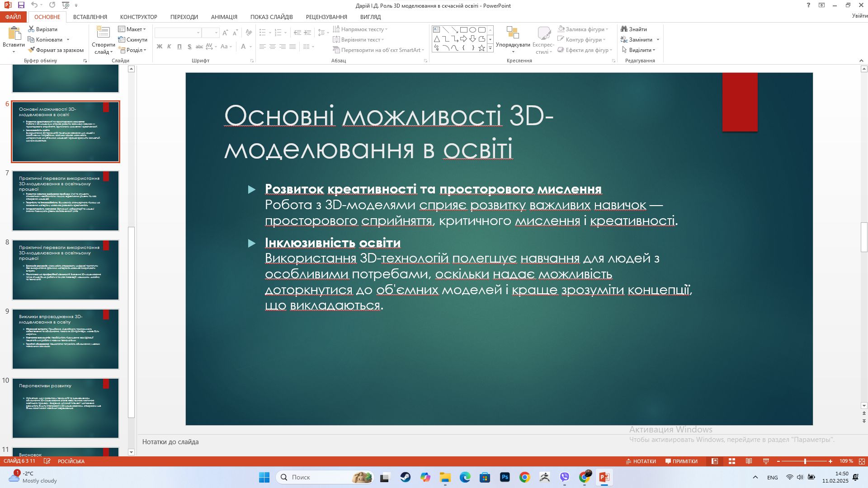Image resolution: width=868 pixels, height=488 pixels.
Task: Increase the font size
Action: 225,33
